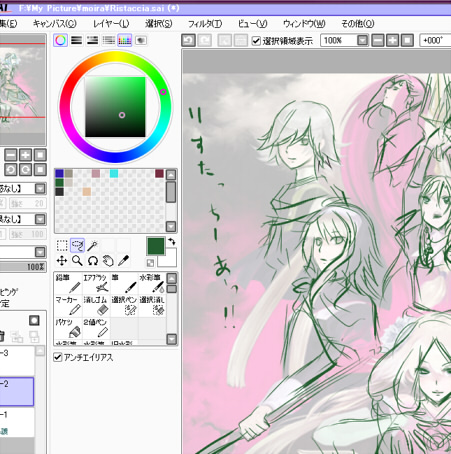
Task: Toggle the HSV slider panel icon
Action: point(92,41)
